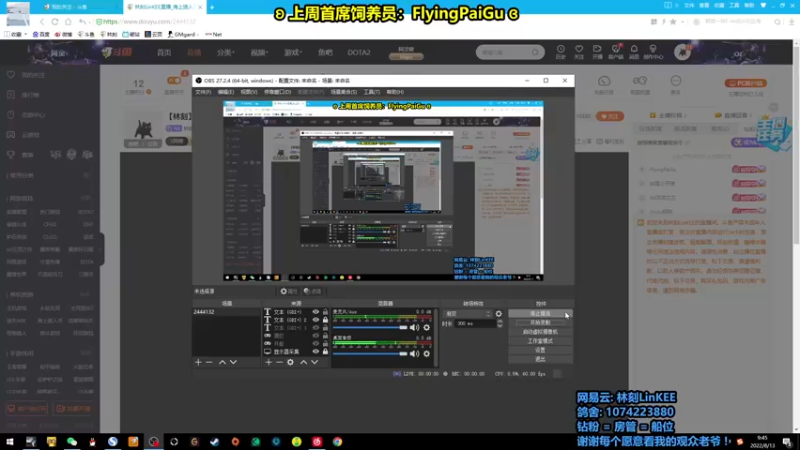Toggle visibility of 文本 (GDI+) 2 source

pos(316,320)
